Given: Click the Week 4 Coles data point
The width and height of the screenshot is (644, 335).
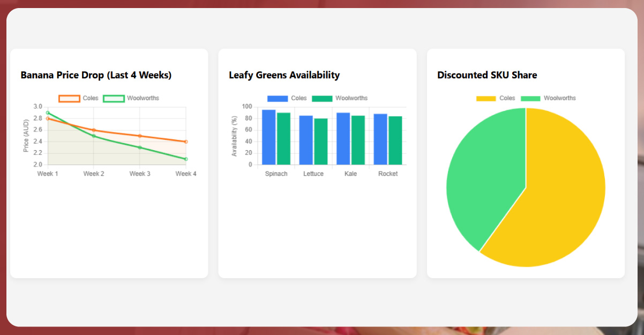Looking at the screenshot, I should pyautogui.click(x=186, y=141).
